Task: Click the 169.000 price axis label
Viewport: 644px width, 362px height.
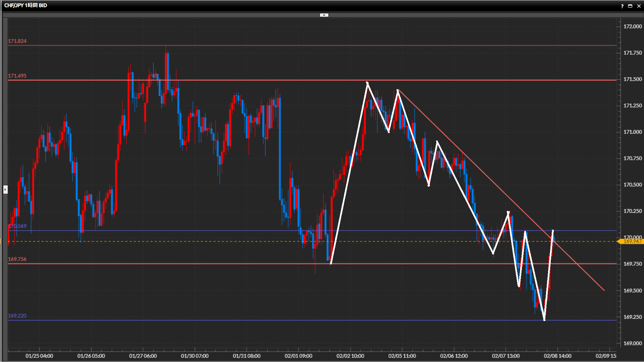Action: coord(632,343)
